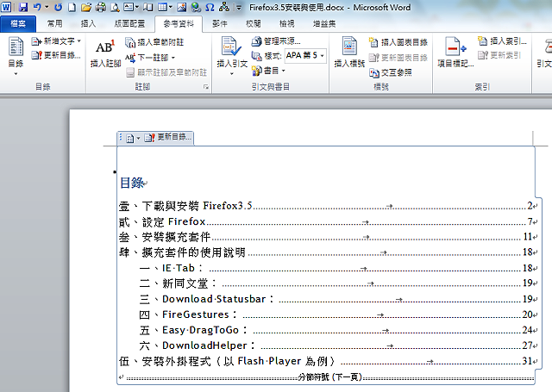552x392 pixels.
Task: Click 交互參照 cross-reference
Action: (391, 72)
